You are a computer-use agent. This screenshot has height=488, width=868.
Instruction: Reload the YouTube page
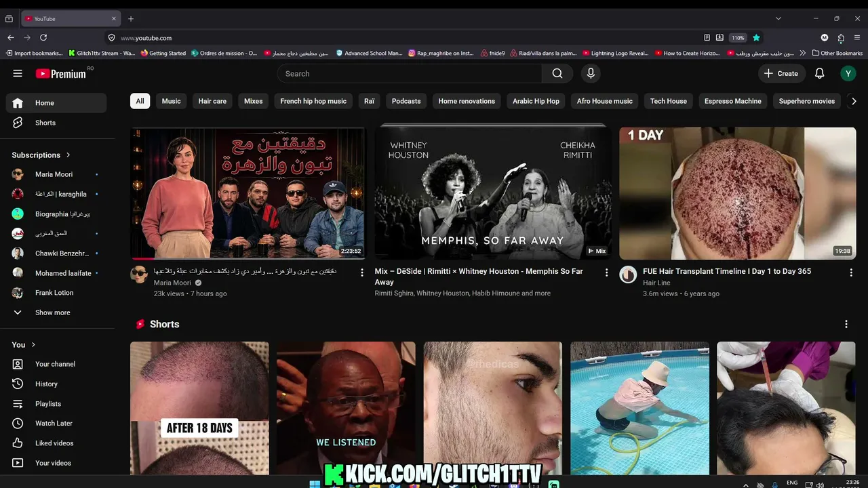click(43, 38)
